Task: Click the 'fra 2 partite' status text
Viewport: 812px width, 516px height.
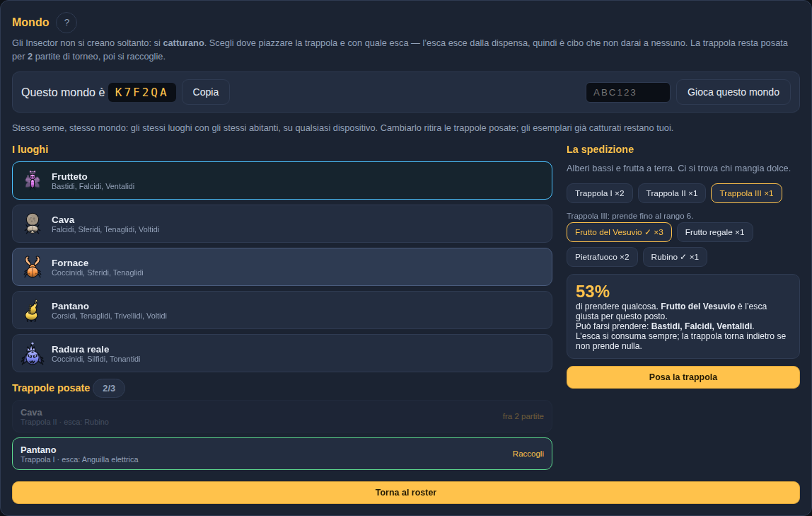Action: (x=523, y=416)
